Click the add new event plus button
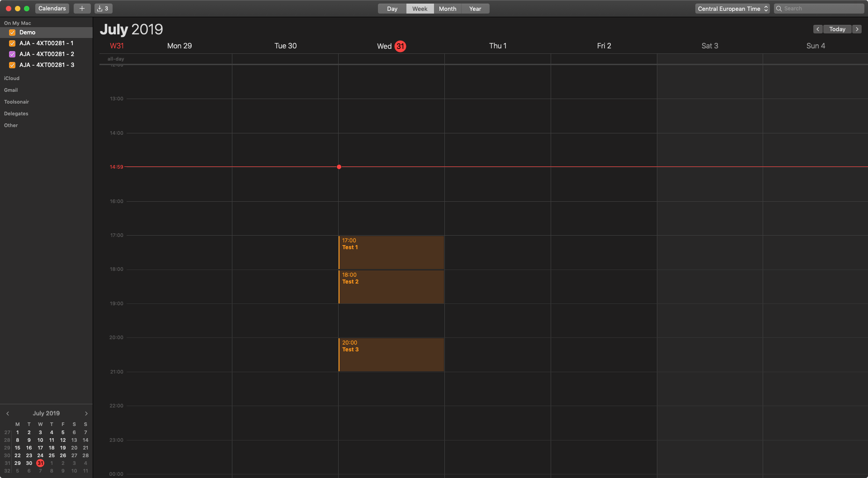868x478 pixels. click(82, 9)
